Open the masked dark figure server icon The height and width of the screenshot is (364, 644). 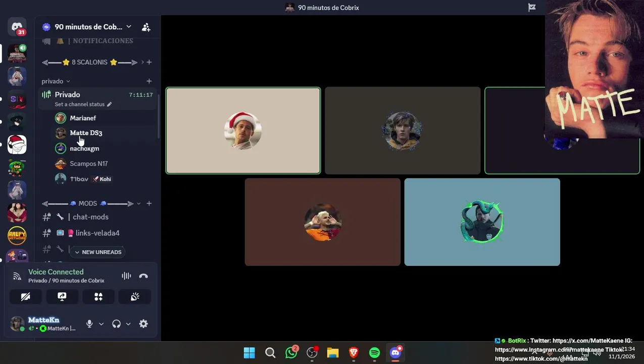pyautogui.click(x=17, y=121)
